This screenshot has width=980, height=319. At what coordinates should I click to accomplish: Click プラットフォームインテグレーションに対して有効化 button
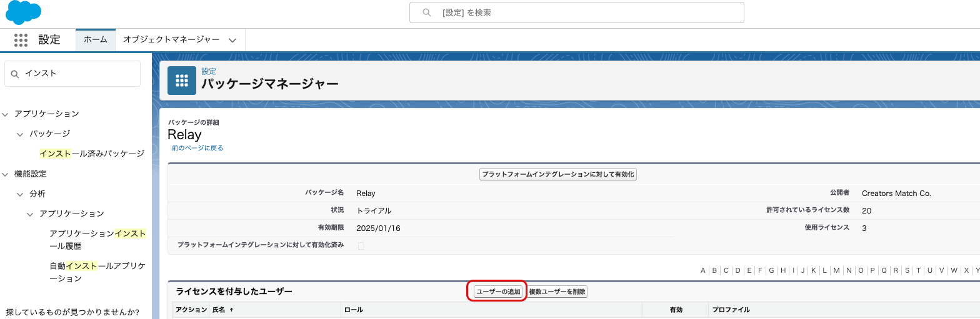pyautogui.click(x=558, y=174)
